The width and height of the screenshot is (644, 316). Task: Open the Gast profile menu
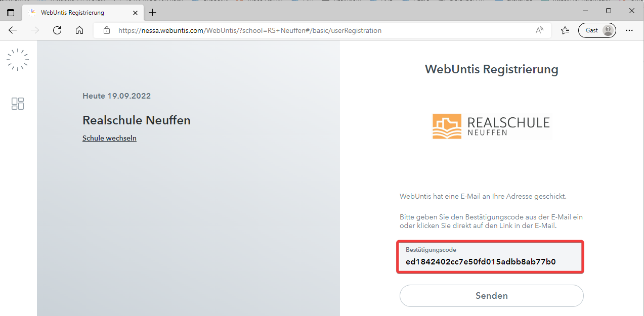point(597,30)
